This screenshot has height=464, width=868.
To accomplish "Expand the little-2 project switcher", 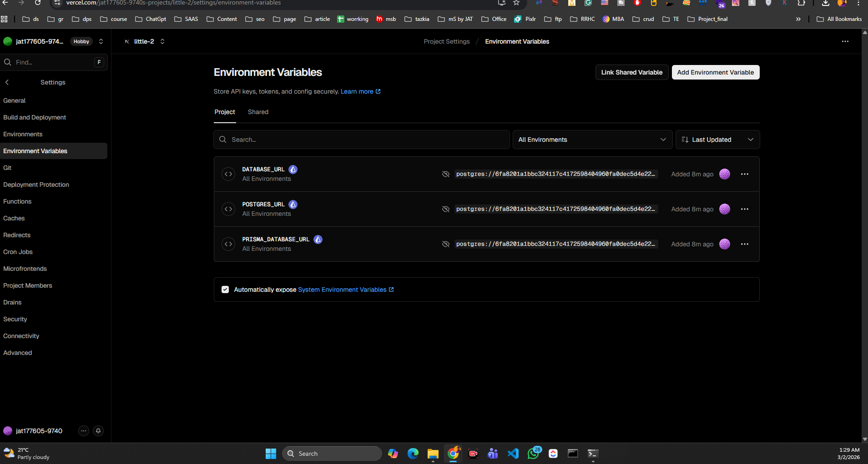I will pos(162,41).
